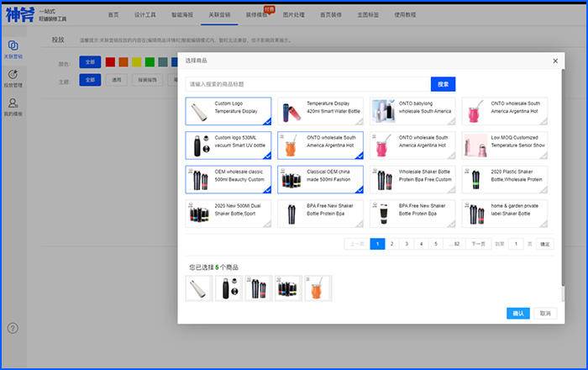Click the help question mark icon

[13, 328]
